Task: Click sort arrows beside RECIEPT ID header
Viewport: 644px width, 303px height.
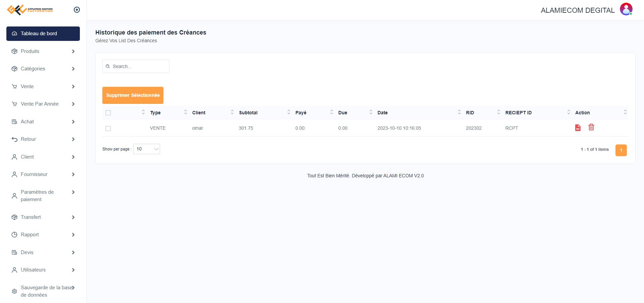Action: point(568,112)
